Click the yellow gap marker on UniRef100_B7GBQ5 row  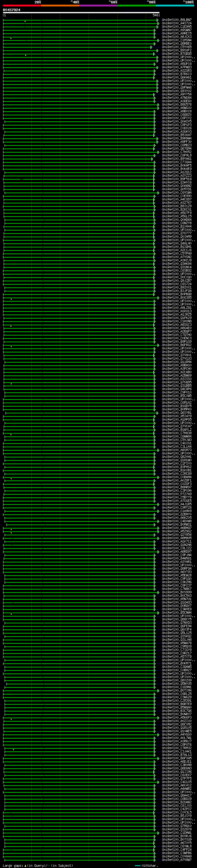pos(26,55)
